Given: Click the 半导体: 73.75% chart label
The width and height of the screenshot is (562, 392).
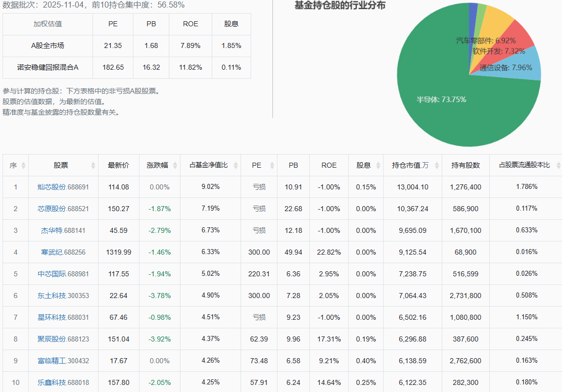Looking at the screenshot, I should pos(441,100).
